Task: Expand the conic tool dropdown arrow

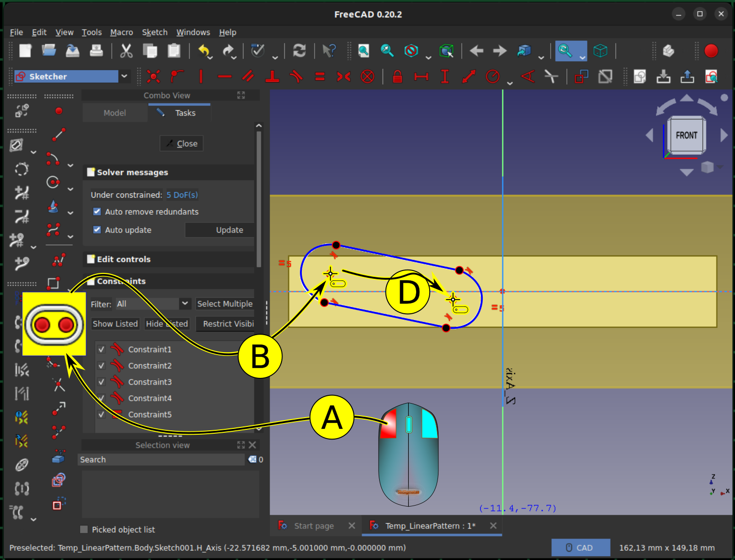Action: coord(70,213)
